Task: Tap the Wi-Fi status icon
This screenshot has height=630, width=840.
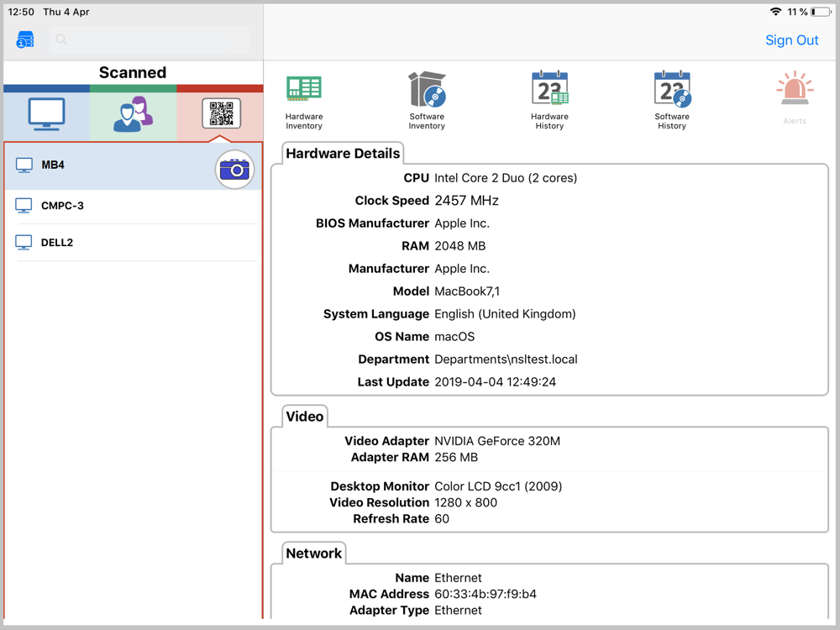Action: (775, 12)
